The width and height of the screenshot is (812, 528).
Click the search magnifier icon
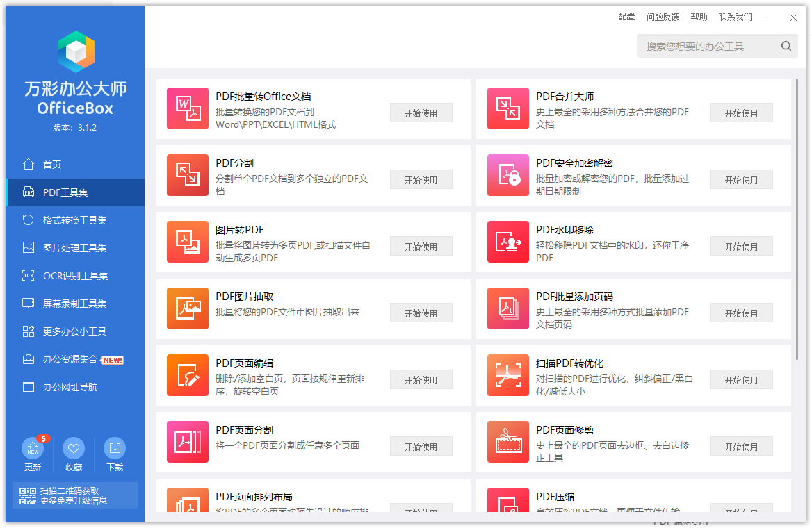pyautogui.click(x=786, y=46)
